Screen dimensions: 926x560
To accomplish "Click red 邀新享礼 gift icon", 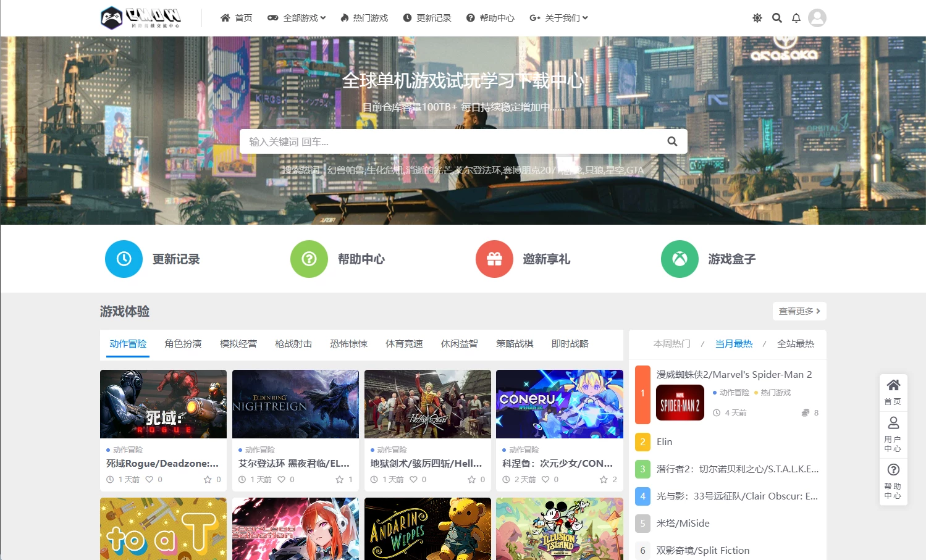I will pos(494,259).
